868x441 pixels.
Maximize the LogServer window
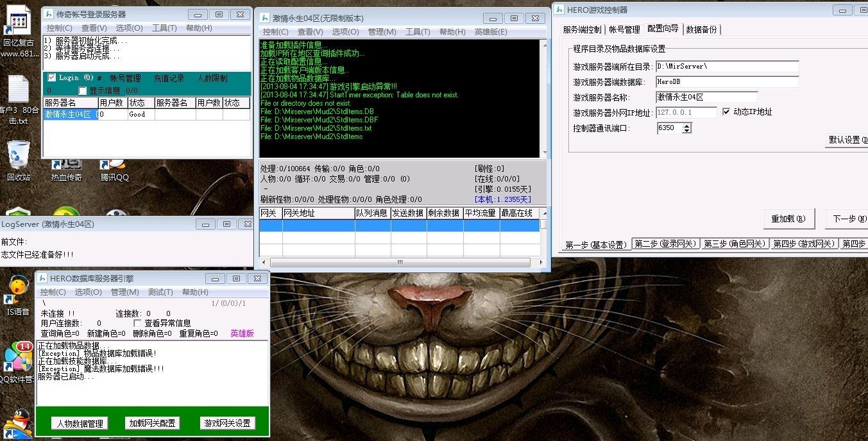pos(225,224)
